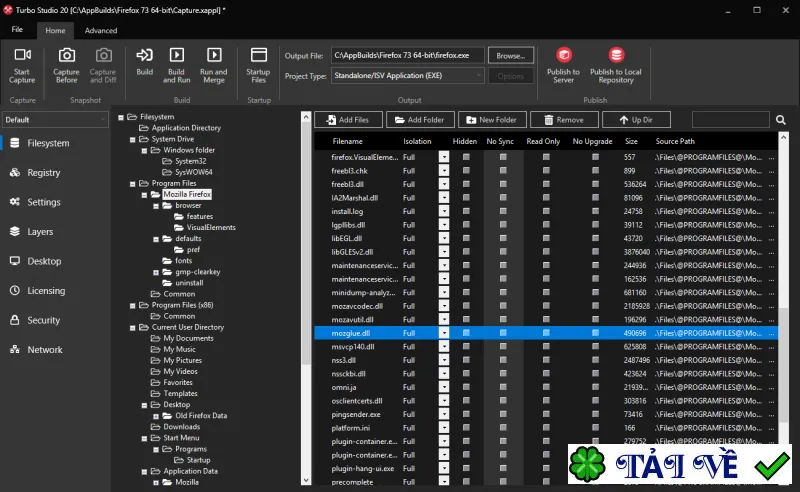This screenshot has height=492, width=800.
Task: Toggle Hidden checkbox for pingsender.exe
Action: tap(466, 414)
